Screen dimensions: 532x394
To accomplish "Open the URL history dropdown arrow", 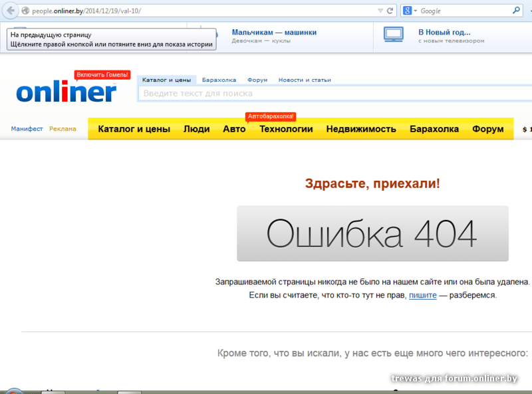I will point(380,11).
